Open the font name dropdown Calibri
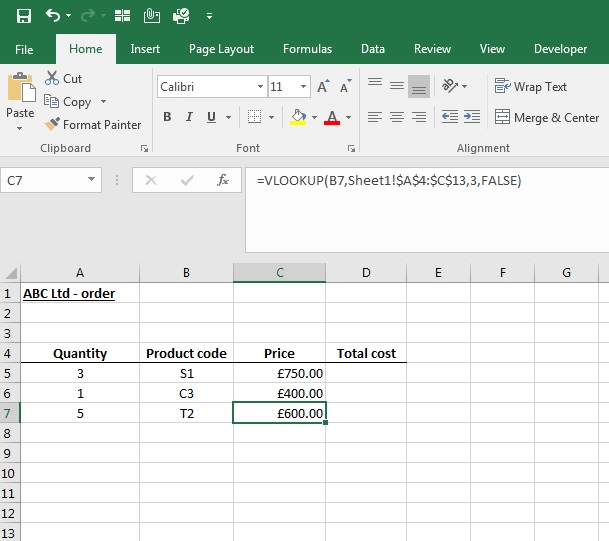The image size is (609, 541). (x=260, y=86)
